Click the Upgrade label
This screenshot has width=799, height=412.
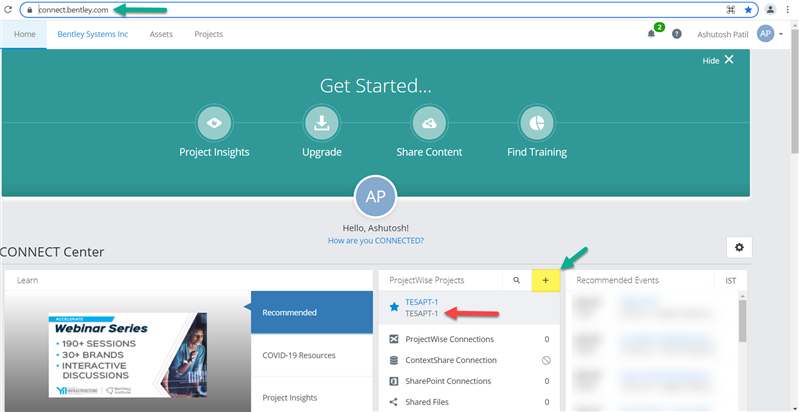tap(322, 152)
